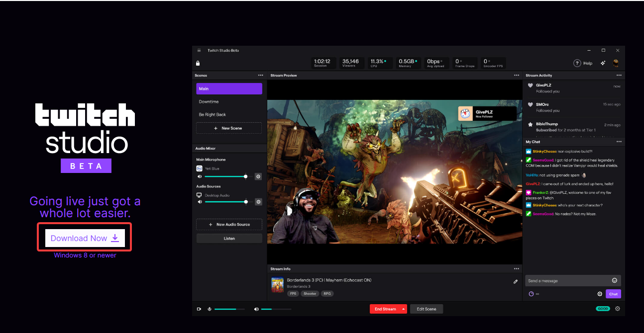
Task: Click the FPS tag
Action: [293, 294]
